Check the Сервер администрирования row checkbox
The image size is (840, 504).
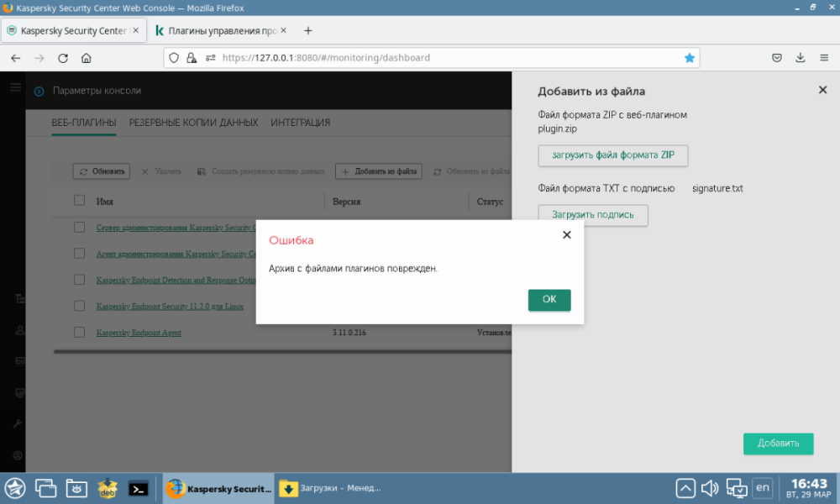[x=79, y=227]
